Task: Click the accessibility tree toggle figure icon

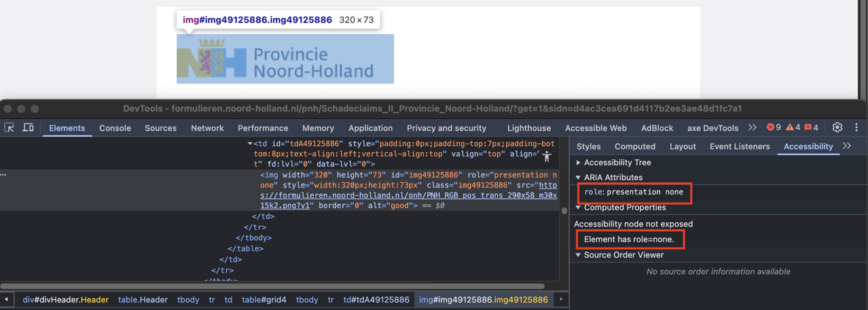Action: pyautogui.click(x=547, y=157)
